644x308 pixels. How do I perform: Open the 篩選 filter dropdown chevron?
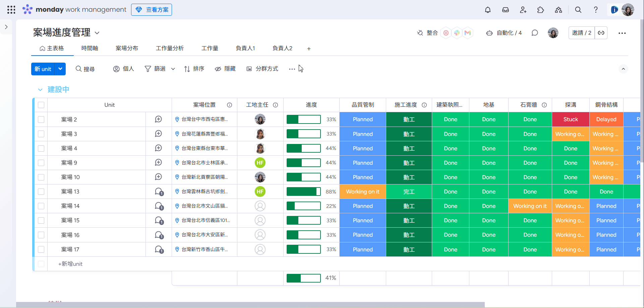pyautogui.click(x=173, y=69)
